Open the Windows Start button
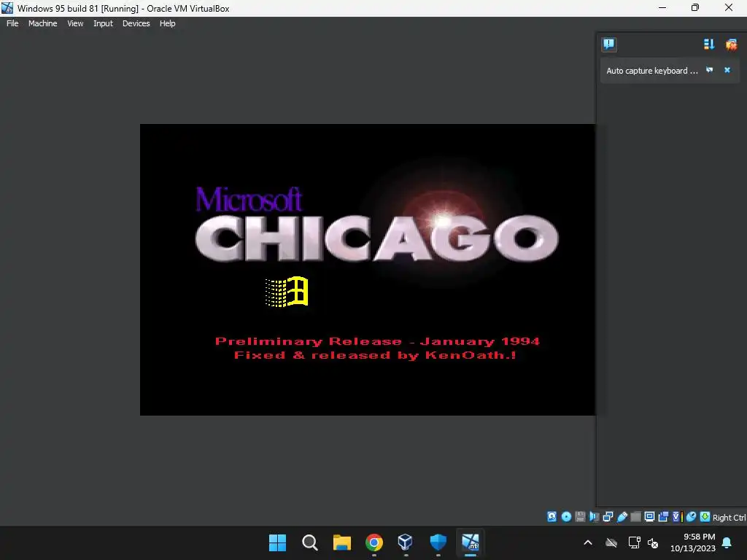The width and height of the screenshot is (747, 560). point(277,542)
